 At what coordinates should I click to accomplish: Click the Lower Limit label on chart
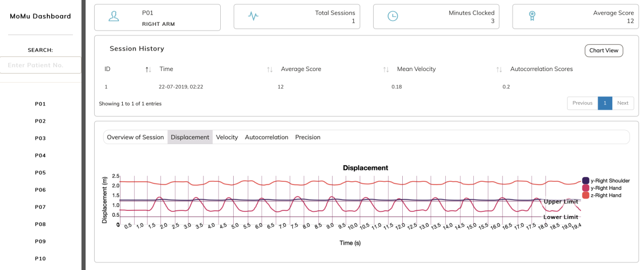click(561, 217)
